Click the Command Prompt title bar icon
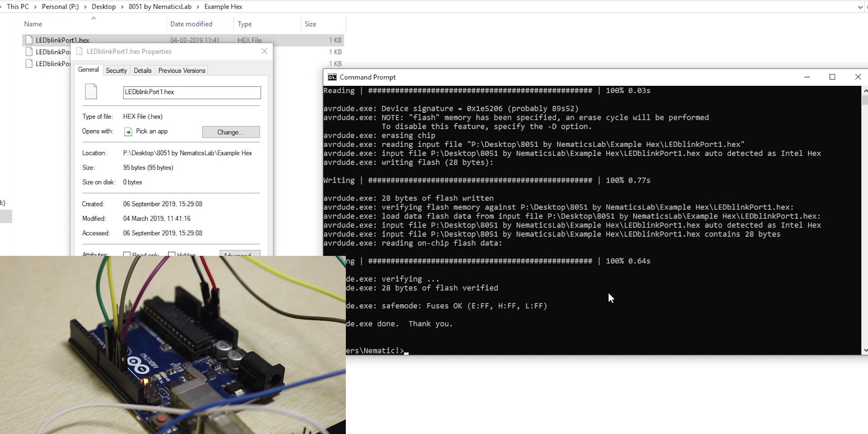 [332, 77]
